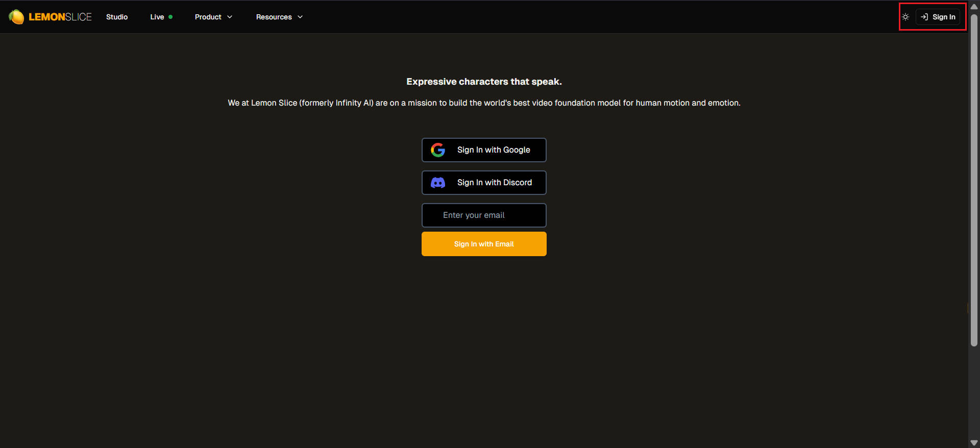Viewport: 980px width, 448px height.
Task: Choose Sign In with Google text
Action: (494, 150)
